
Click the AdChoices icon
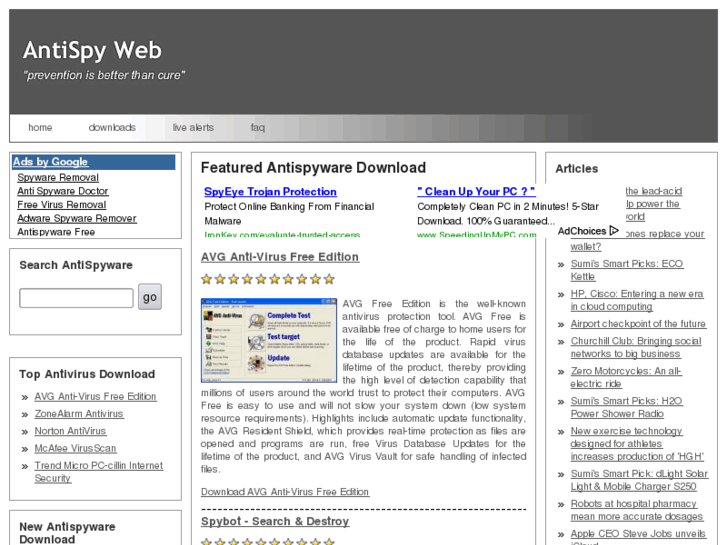click(x=614, y=231)
